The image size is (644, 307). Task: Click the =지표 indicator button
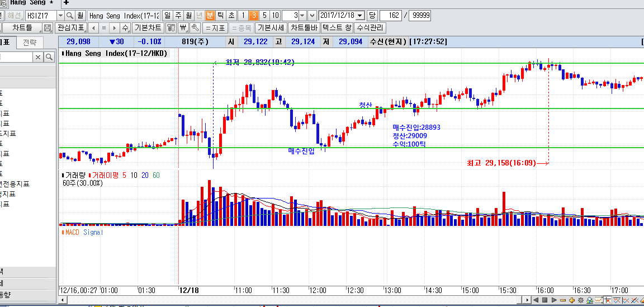point(216,28)
